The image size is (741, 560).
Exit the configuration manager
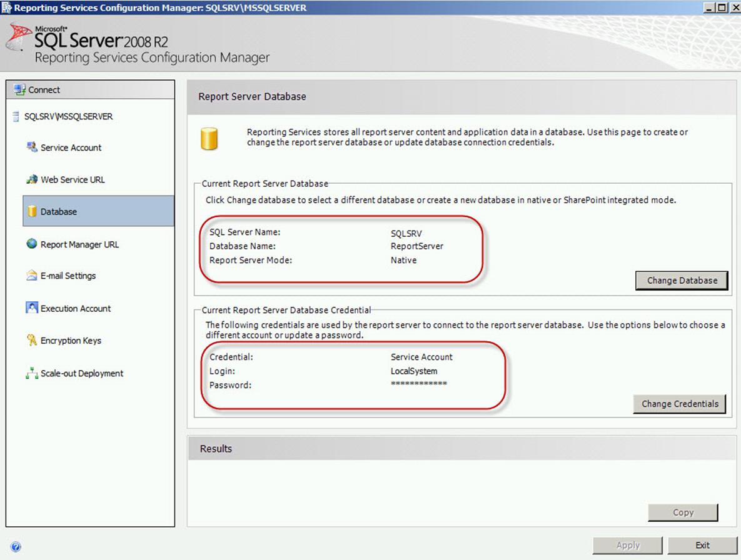(703, 546)
